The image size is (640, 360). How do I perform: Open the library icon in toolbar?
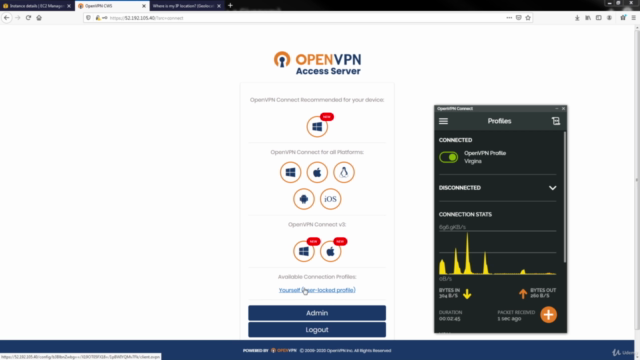588,18
